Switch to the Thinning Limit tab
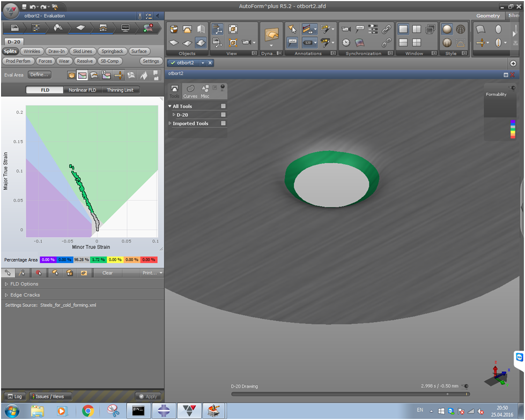 click(121, 90)
